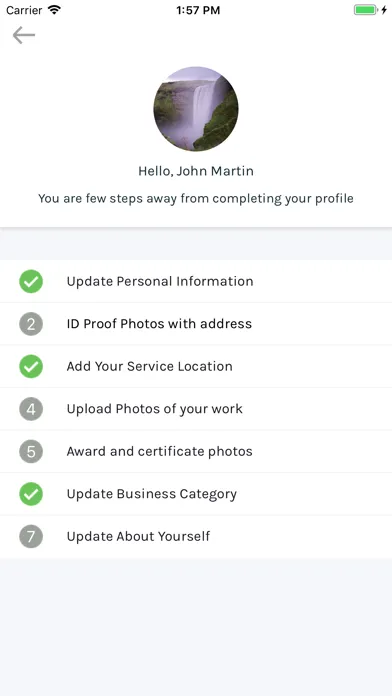Tap the green checkmark beside Update Business Category
This screenshot has width=392, height=696.
tap(31, 494)
